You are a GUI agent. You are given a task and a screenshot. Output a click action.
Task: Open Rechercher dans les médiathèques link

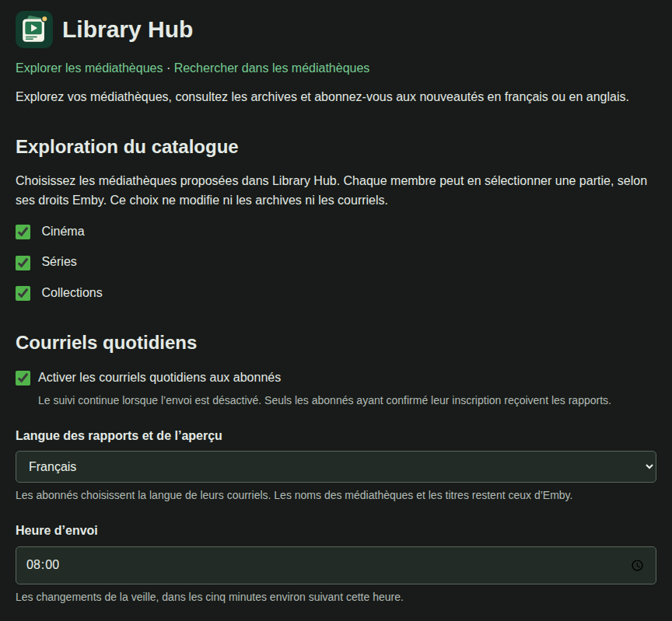tap(271, 68)
